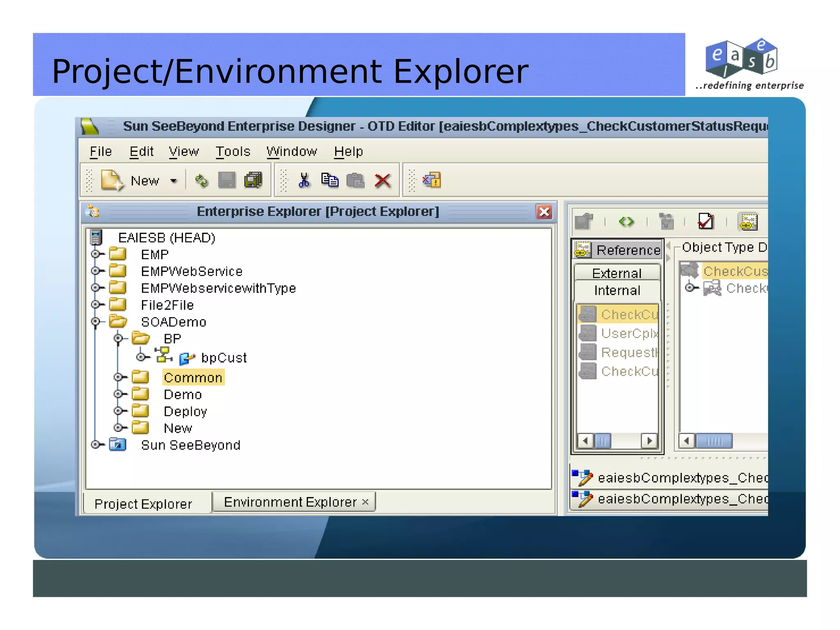Select the SOADemo open folder icon
Screen dimensions: 840x630
click(118, 321)
